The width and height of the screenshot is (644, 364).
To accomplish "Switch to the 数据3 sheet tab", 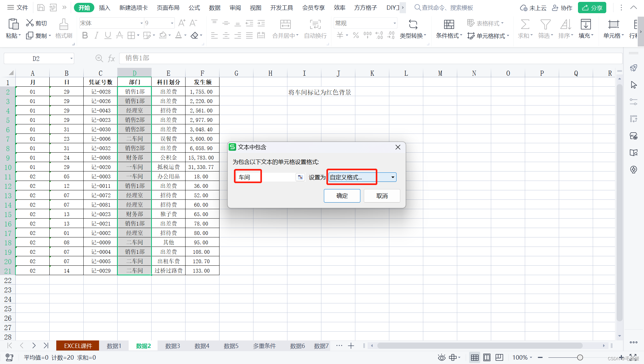I will (173, 346).
